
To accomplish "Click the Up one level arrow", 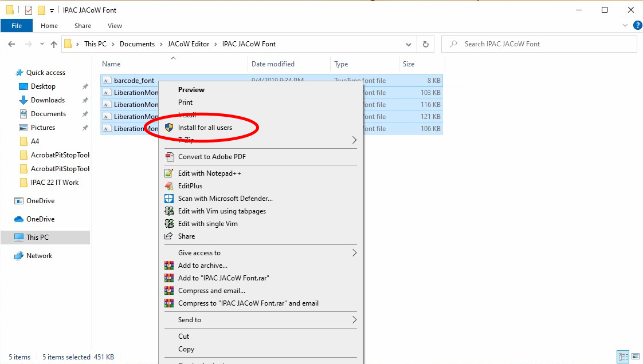I will coord(54,44).
